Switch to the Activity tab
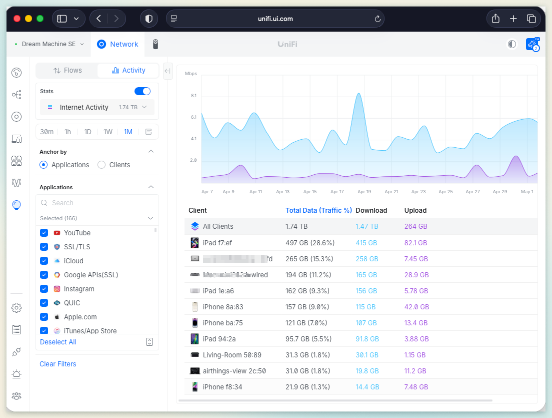552x418 pixels. pos(128,70)
